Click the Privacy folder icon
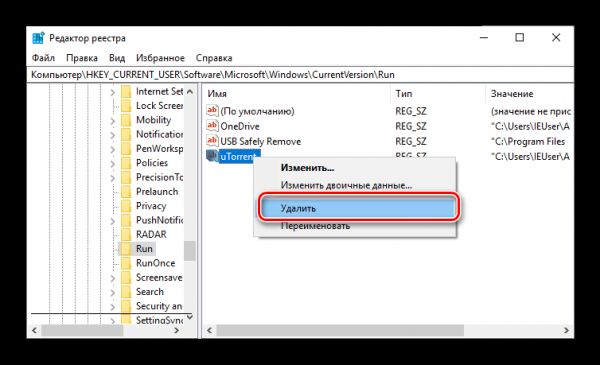This screenshot has width=600, height=365. click(x=126, y=206)
